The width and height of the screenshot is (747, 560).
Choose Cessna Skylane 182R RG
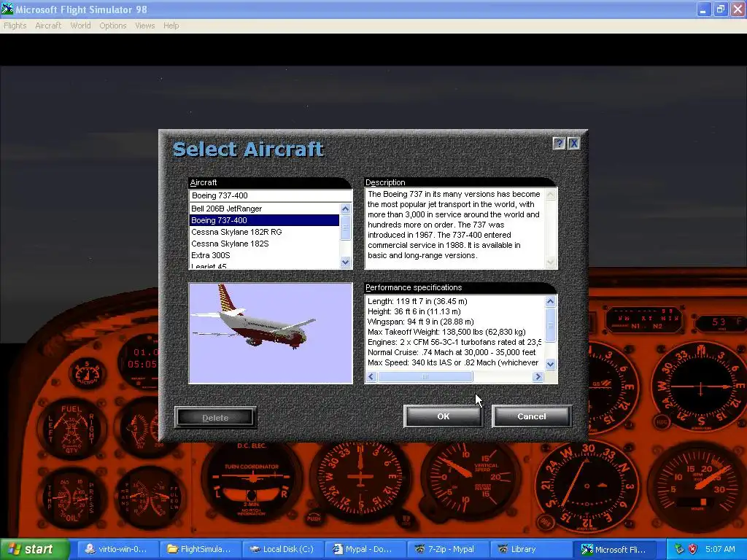[264, 232]
